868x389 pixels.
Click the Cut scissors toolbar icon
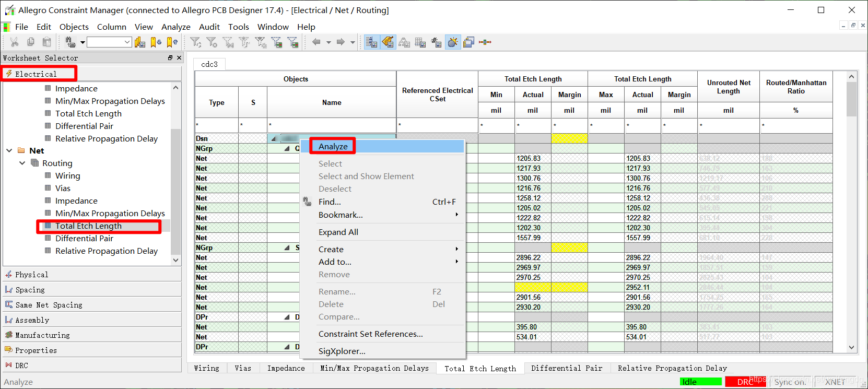14,42
